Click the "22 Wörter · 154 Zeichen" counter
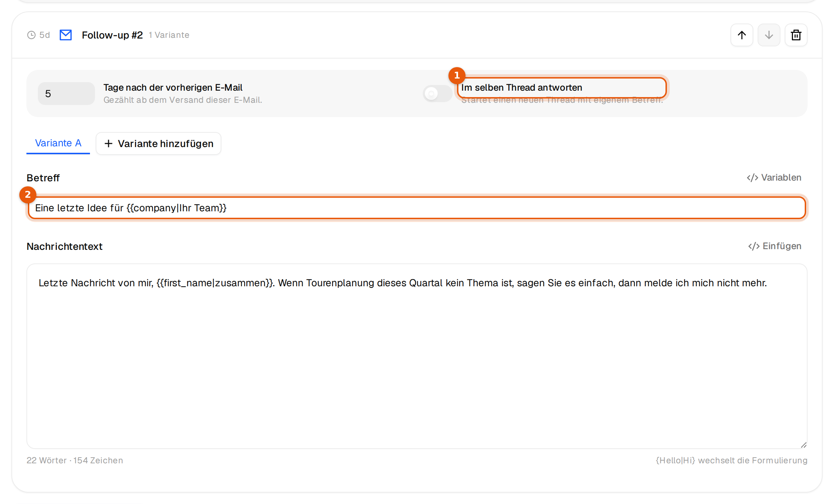Screen dimensions: 834x504 (x=75, y=460)
